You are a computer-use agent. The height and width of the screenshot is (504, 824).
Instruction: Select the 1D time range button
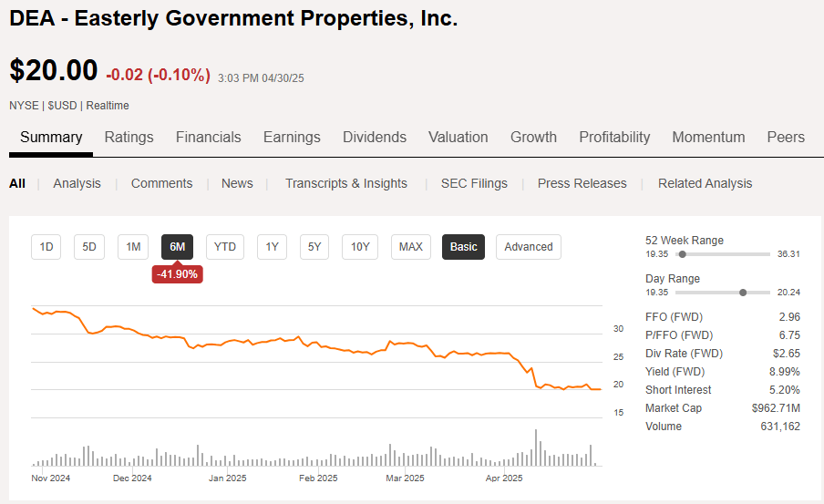(x=46, y=247)
